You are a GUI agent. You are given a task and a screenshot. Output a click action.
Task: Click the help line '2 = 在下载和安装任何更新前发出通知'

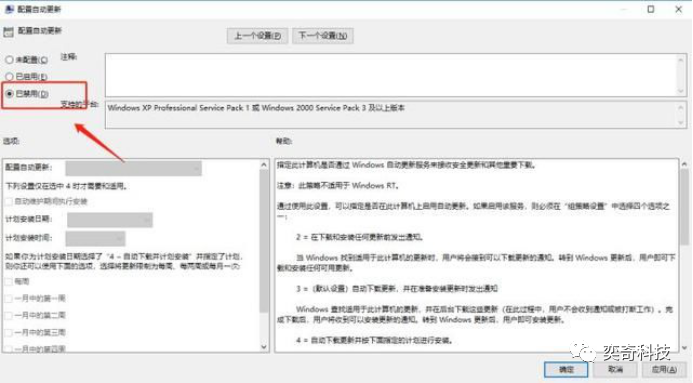click(x=360, y=237)
